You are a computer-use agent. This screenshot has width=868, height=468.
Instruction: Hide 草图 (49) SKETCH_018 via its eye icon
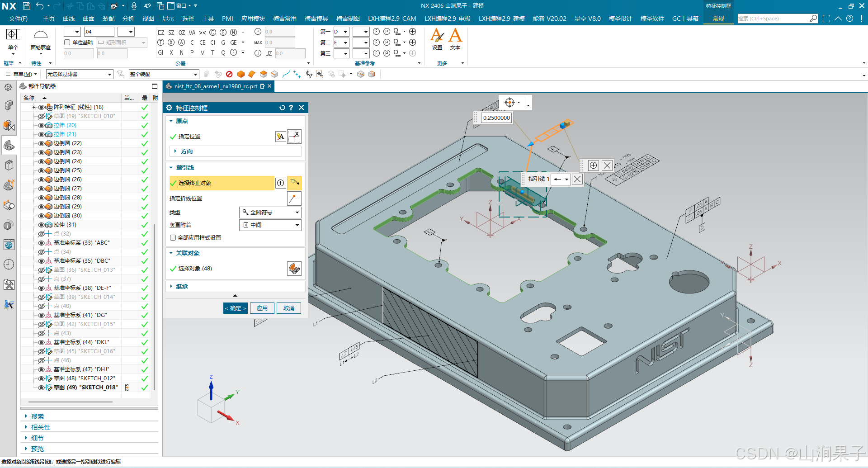pos(41,388)
